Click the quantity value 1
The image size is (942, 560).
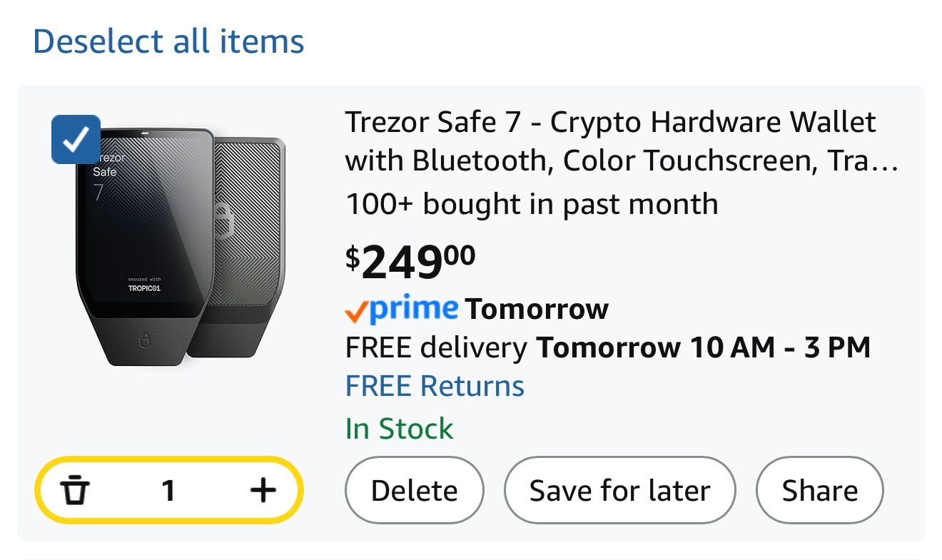tap(168, 491)
